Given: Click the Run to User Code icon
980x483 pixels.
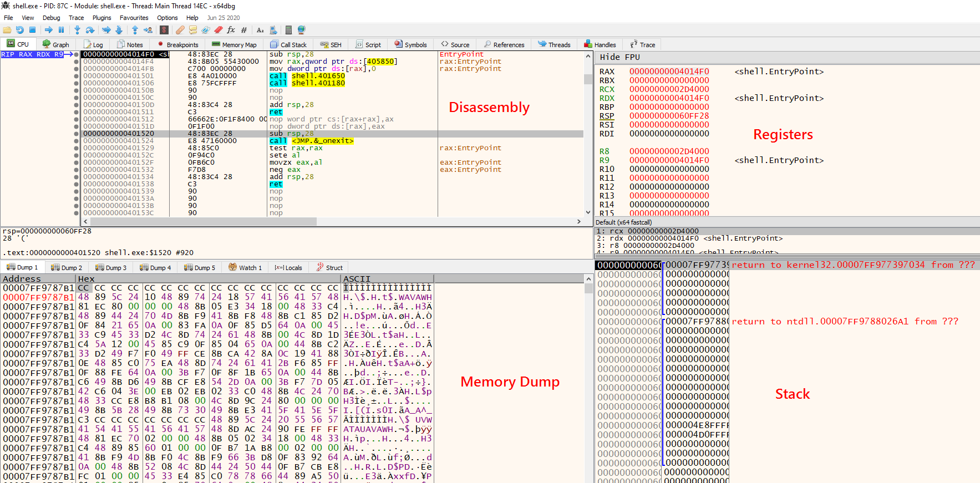Looking at the screenshot, I should coord(148,30).
